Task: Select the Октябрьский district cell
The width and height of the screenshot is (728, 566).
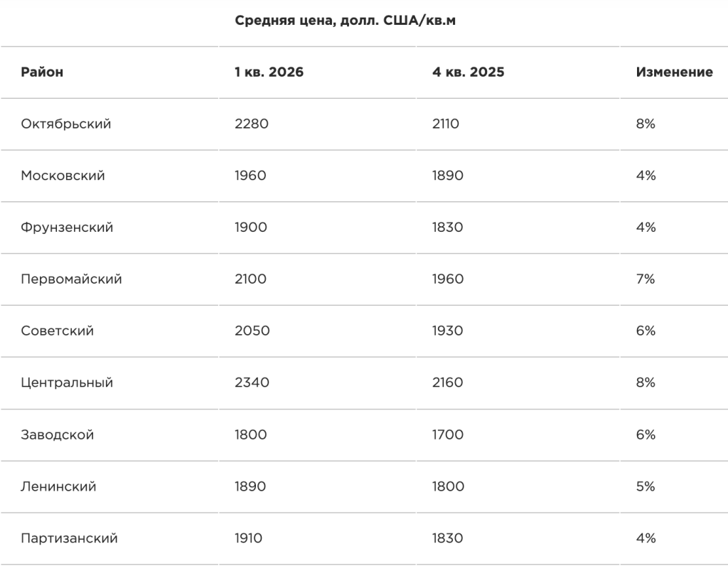Action: pyautogui.click(x=66, y=124)
